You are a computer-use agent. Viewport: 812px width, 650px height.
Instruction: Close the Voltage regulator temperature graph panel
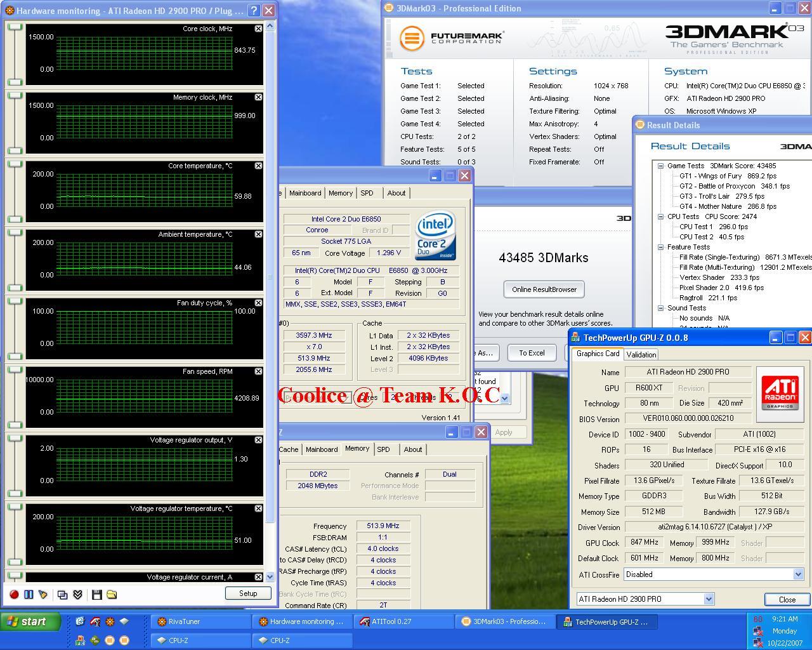click(x=258, y=508)
